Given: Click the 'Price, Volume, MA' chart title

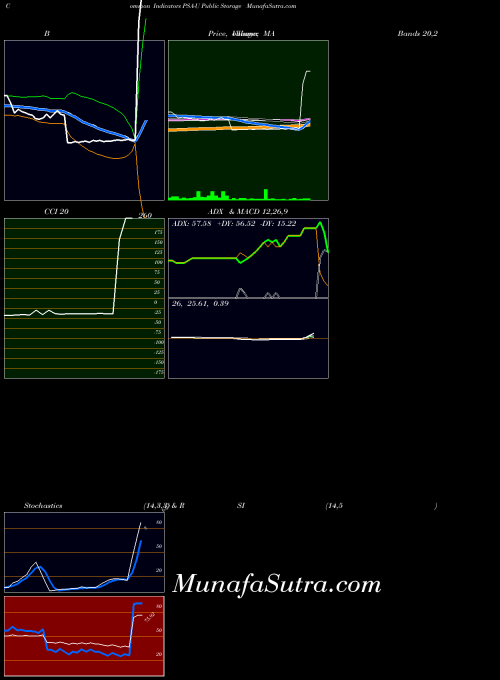Looking at the screenshot, I should coord(242,33).
